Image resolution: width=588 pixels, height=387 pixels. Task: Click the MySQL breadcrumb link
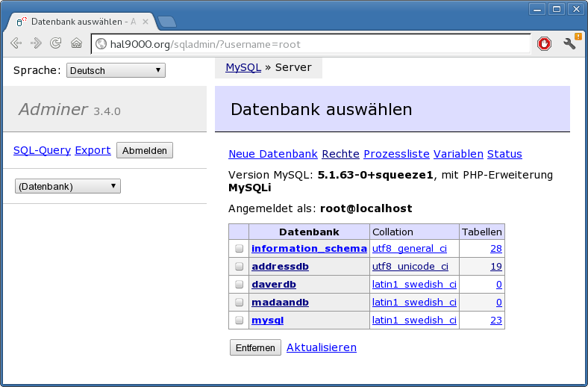(243, 67)
